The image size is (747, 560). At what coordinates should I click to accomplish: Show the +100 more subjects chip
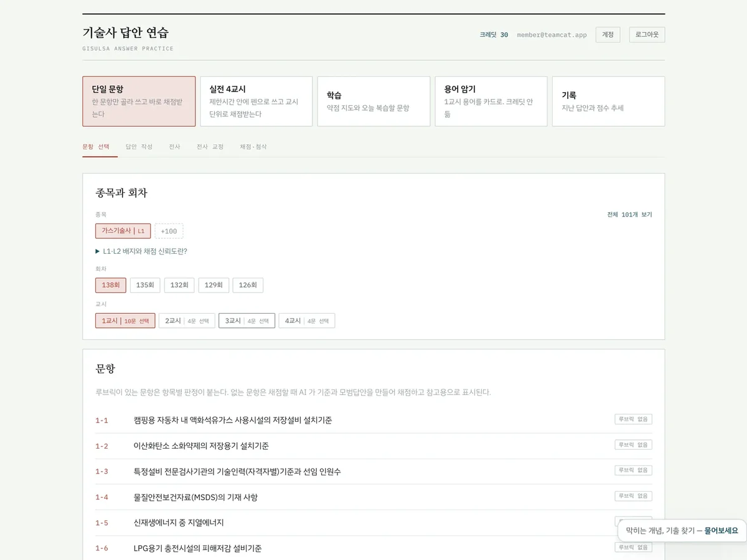pos(169,231)
